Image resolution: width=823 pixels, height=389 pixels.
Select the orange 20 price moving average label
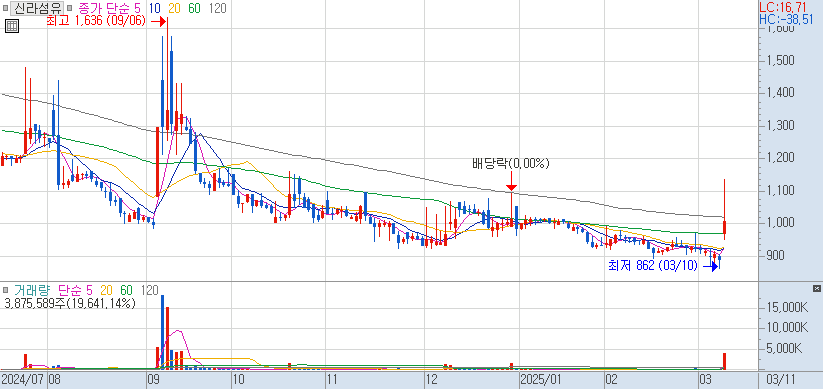[174, 8]
